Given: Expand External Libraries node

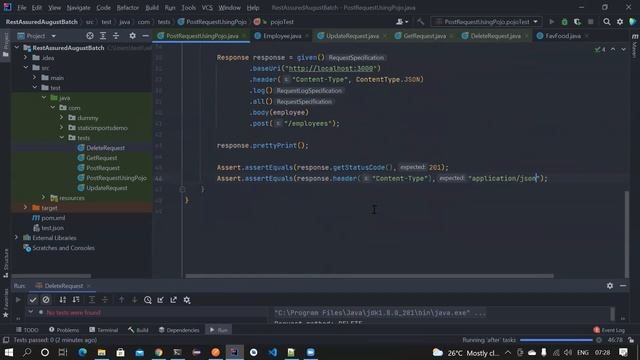Looking at the screenshot, I should [17, 238].
